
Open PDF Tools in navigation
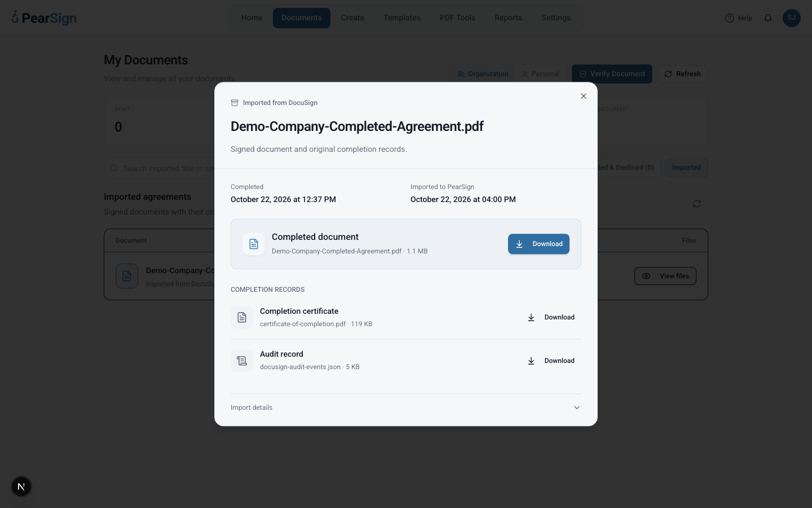(457, 18)
